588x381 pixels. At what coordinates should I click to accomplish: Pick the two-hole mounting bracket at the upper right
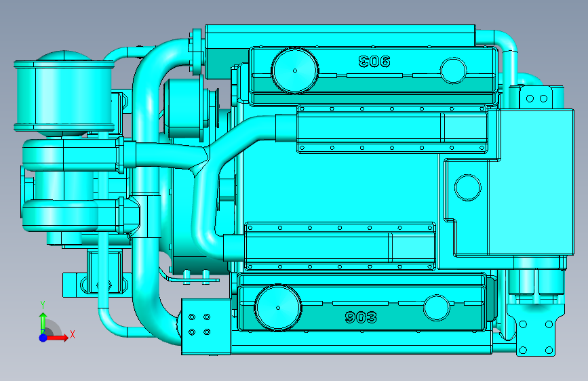536,98
